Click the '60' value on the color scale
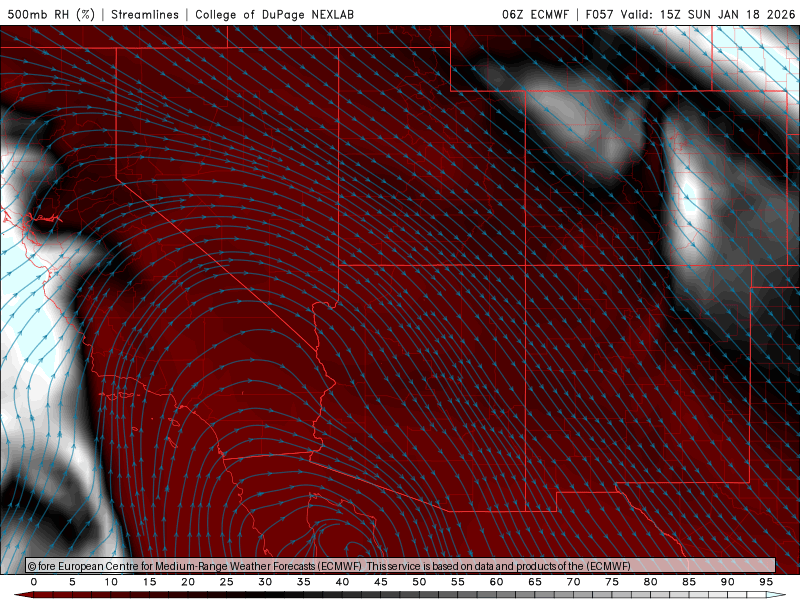 click(496, 582)
